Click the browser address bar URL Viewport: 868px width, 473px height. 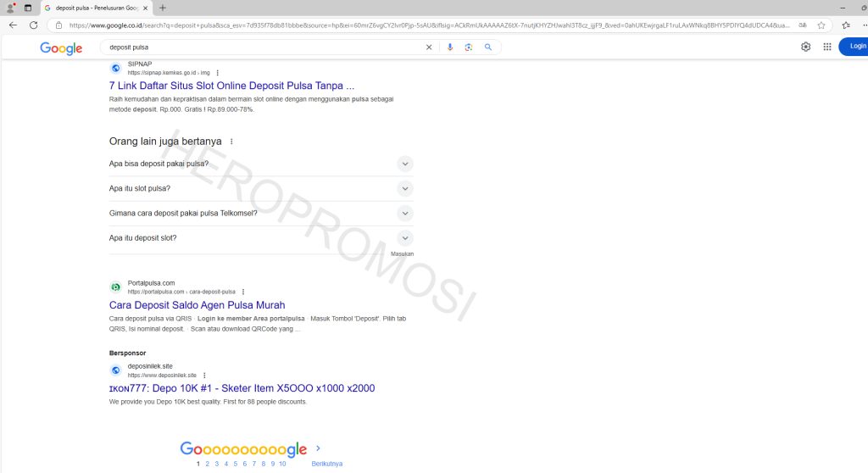pyautogui.click(x=429, y=25)
